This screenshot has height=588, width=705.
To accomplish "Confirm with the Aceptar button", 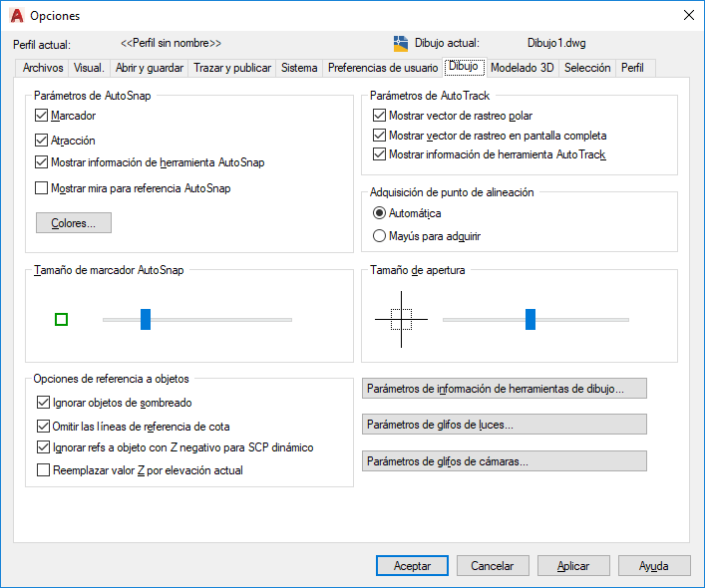I will coord(412,565).
